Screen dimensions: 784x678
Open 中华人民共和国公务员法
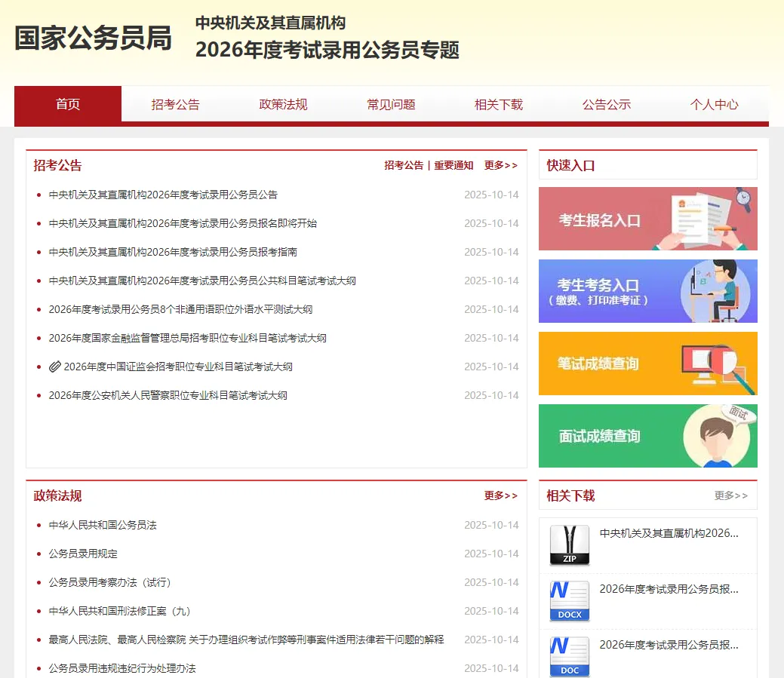point(103,525)
